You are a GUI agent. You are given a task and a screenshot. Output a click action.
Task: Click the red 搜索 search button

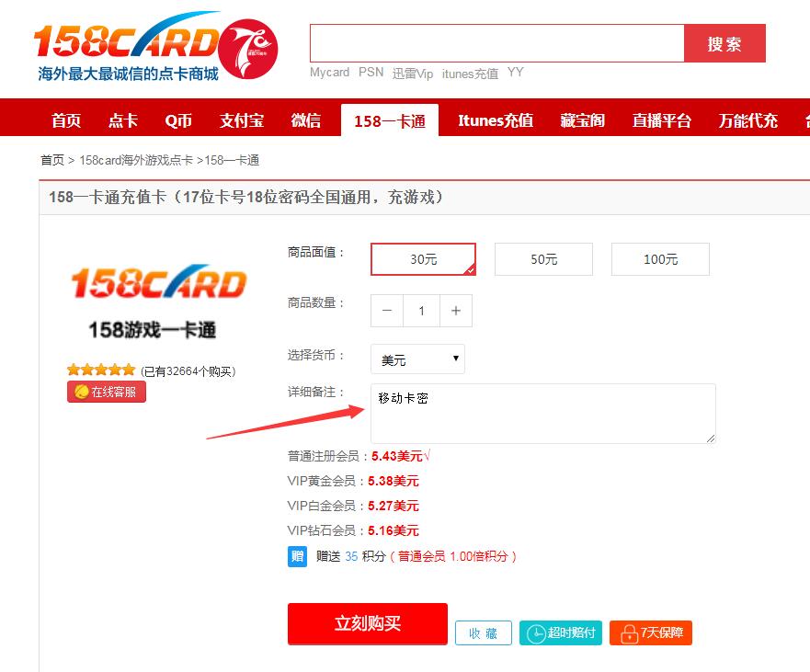(724, 43)
